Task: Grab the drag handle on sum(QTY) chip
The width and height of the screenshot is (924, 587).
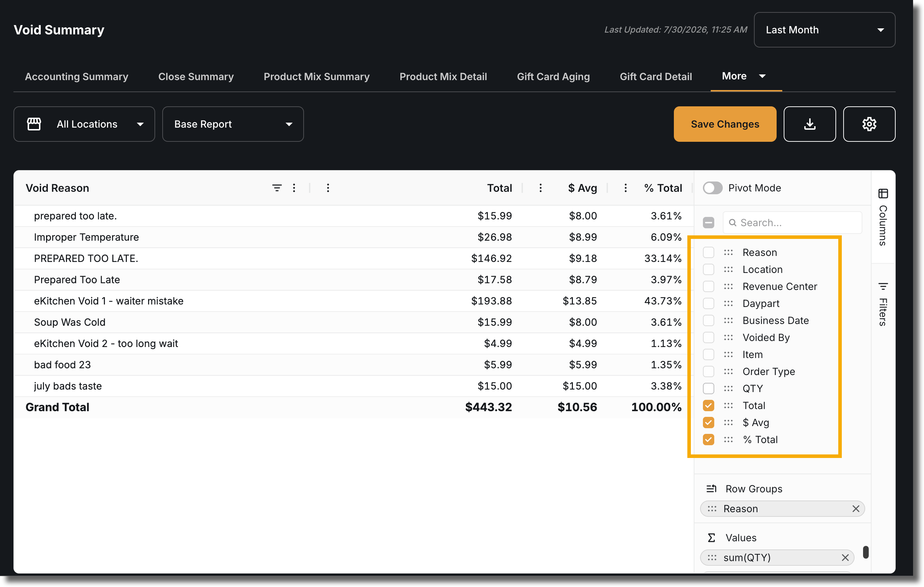Action: [712, 557]
